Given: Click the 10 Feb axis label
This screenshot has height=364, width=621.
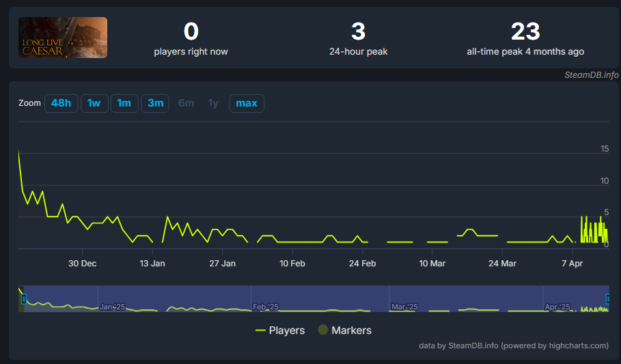Looking at the screenshot, I should [x=292, y=264].
